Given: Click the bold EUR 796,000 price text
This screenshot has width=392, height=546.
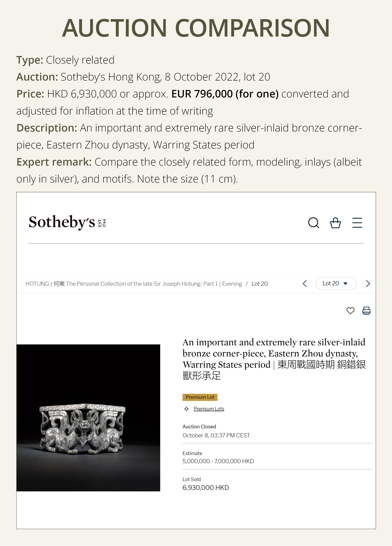Looking at the screenshot, I should pyautogui.click(x=225, y=94).
